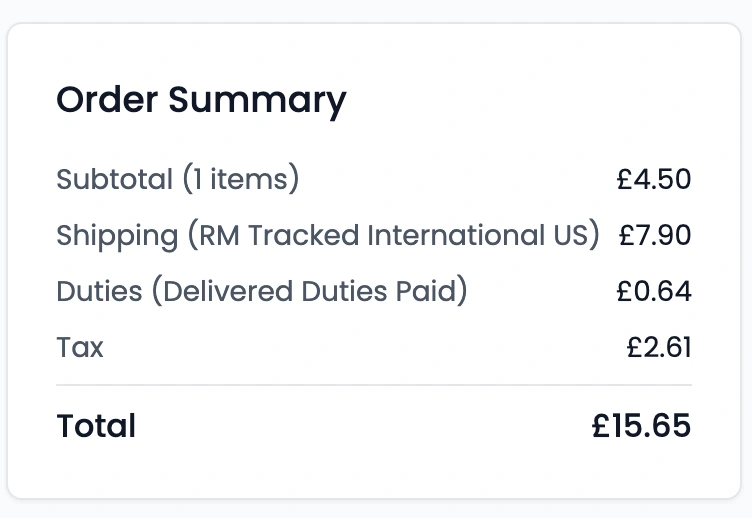Click the Subtotal label

[x=114, y=180]
